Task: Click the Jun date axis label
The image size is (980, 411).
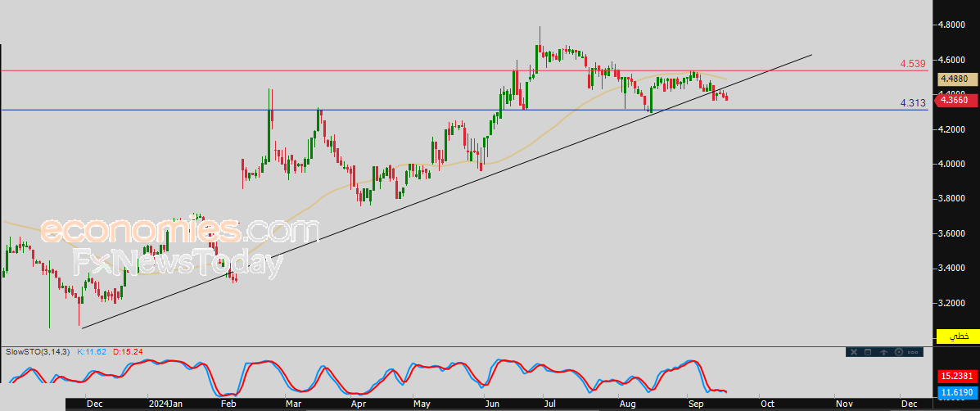Action: [x=492, y=404]
